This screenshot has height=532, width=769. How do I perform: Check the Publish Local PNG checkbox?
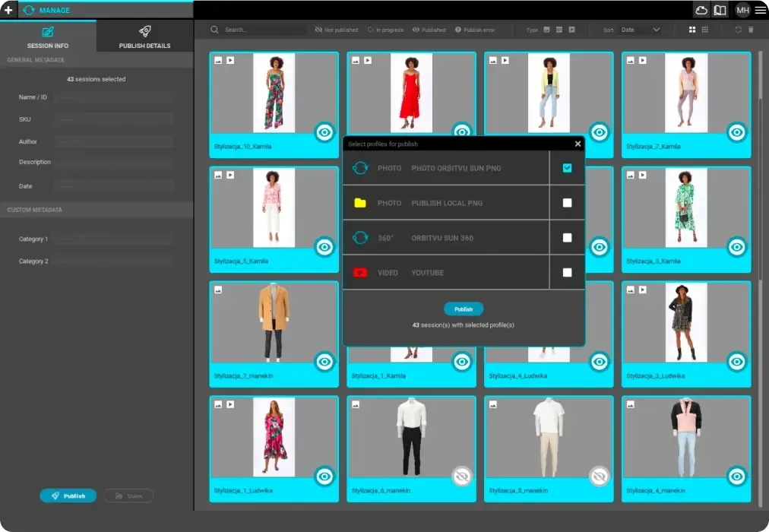point(567,203)
